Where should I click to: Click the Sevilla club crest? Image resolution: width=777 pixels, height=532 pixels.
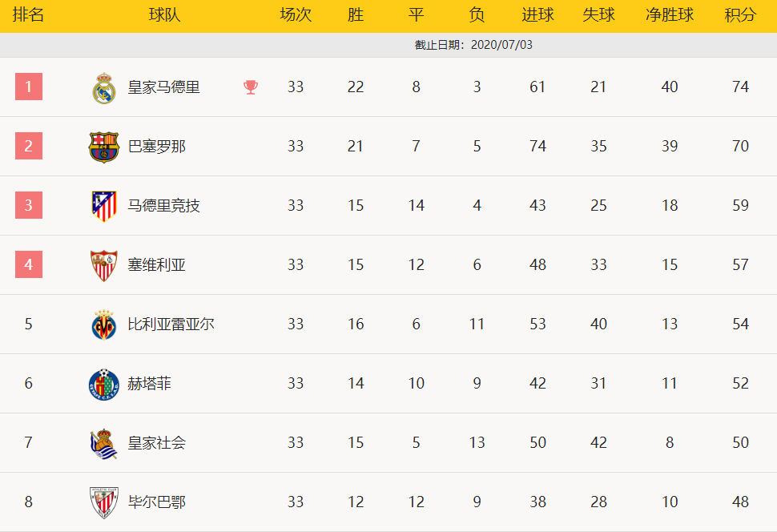pyautogui.click(x=104, y=266)
